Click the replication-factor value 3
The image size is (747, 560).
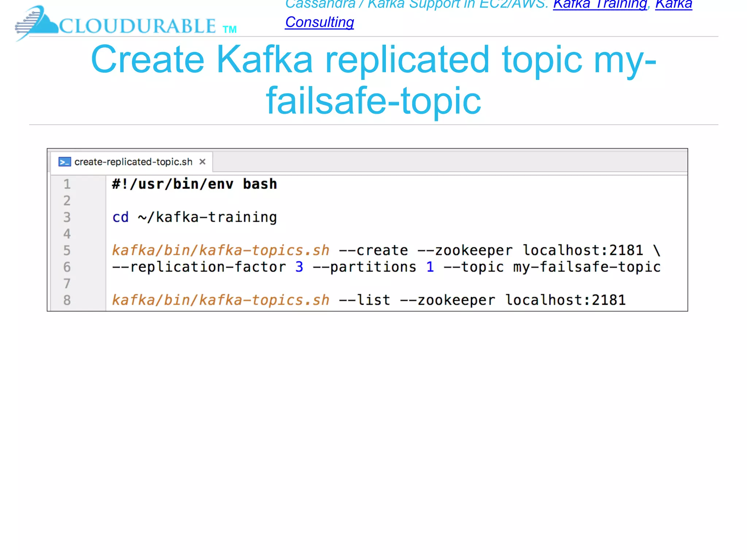click(299, 267)
